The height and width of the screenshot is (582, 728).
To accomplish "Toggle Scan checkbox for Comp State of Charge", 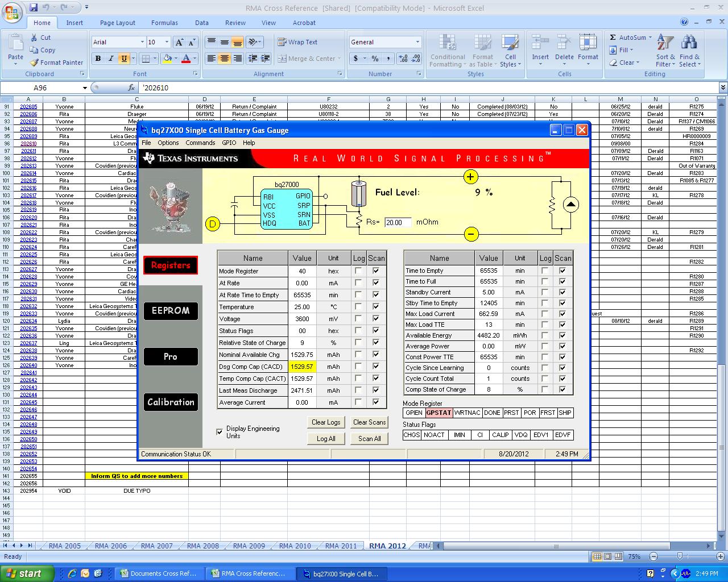I will coord(562,389).
